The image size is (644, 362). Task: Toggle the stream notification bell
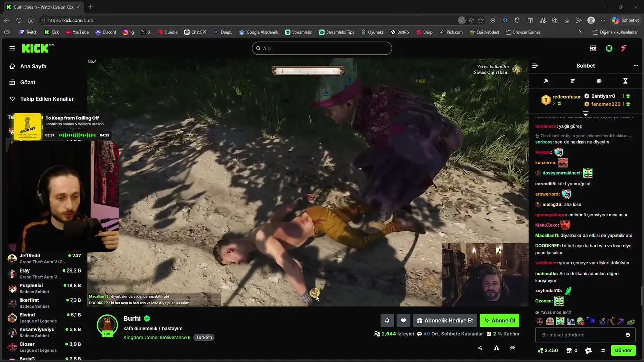[x=387, y=320]
